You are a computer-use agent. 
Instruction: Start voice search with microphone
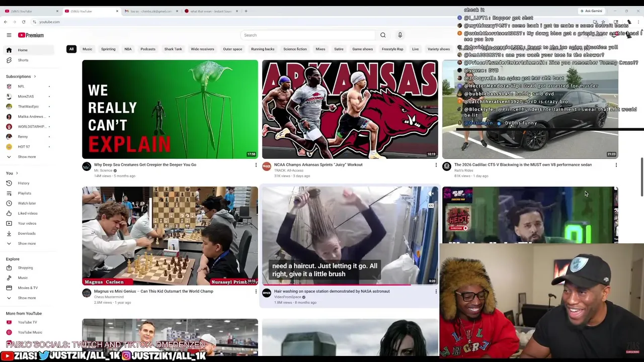click(x=400, y=35)
